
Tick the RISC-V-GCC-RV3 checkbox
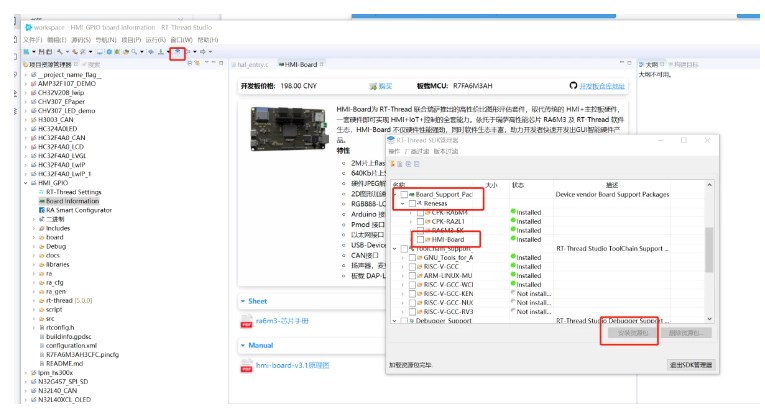(412, 311)
